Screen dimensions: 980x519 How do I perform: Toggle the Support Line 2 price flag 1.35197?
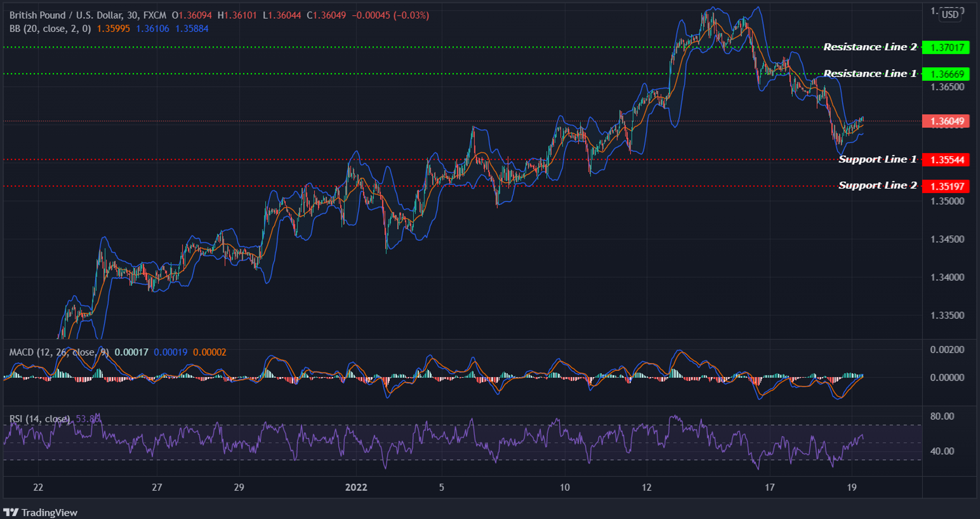(x=947, y=186)
